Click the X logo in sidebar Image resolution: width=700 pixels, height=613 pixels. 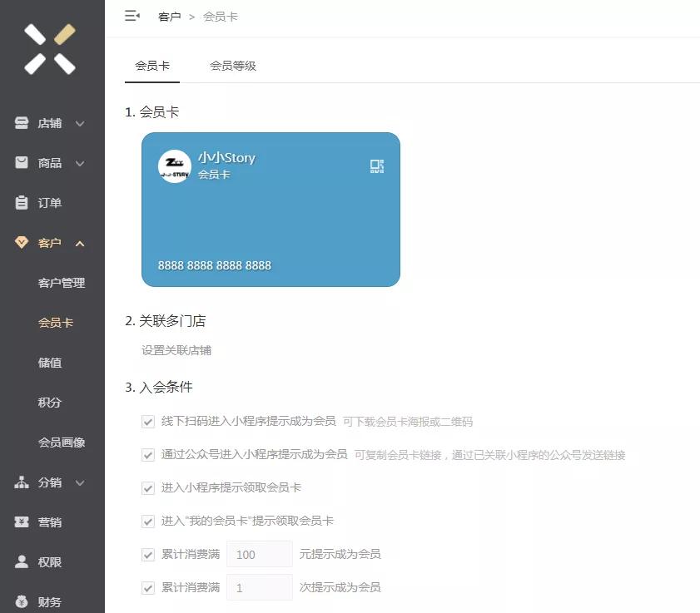click(x=50, y=49)
